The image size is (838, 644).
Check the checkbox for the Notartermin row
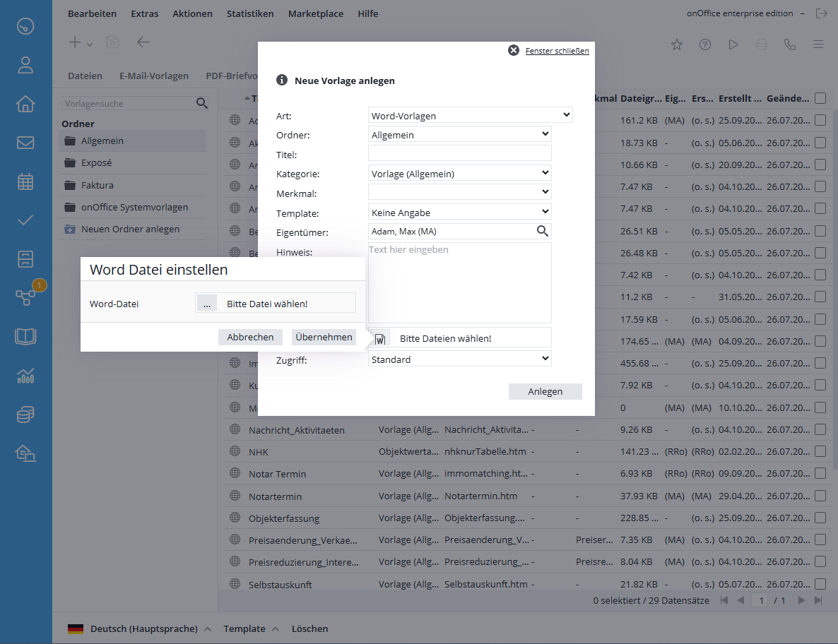tap(820, 496)
